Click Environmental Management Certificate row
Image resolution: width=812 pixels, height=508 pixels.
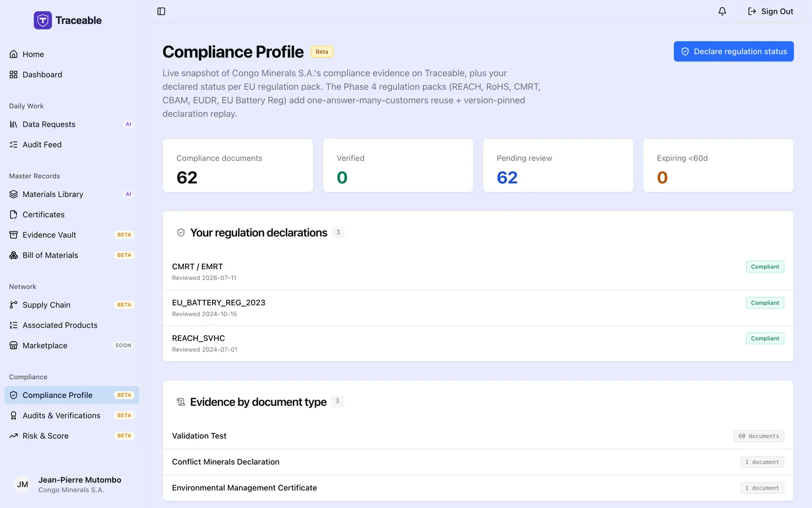pos(478,488)
